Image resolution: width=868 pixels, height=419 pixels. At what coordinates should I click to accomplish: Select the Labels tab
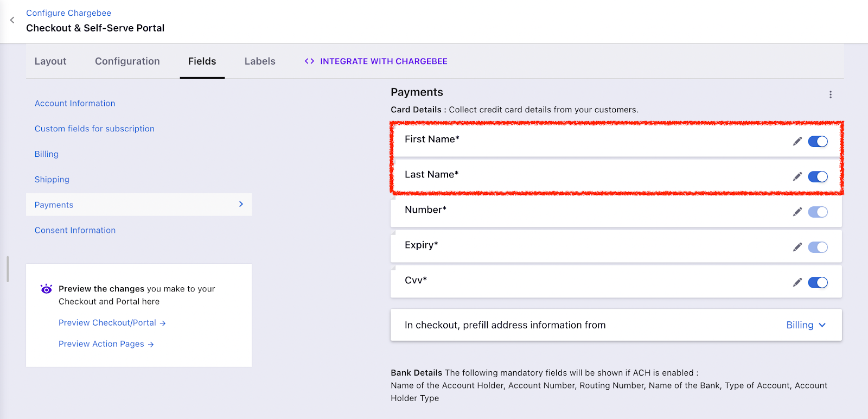point(260,61)
